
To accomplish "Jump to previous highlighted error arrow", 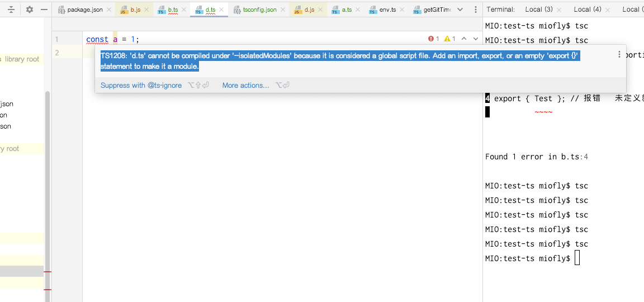I will (x=464, y=39).
